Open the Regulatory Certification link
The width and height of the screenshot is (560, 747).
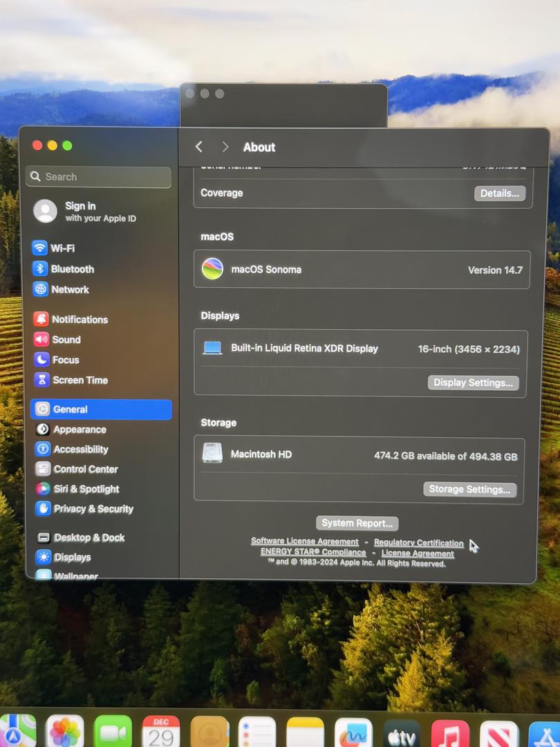point(418,543)
